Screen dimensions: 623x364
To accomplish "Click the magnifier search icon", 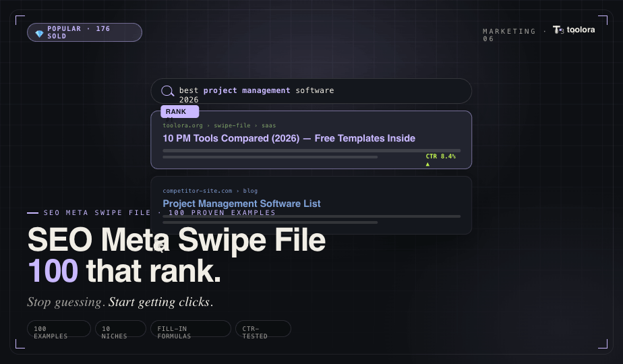I will [168, 91].
